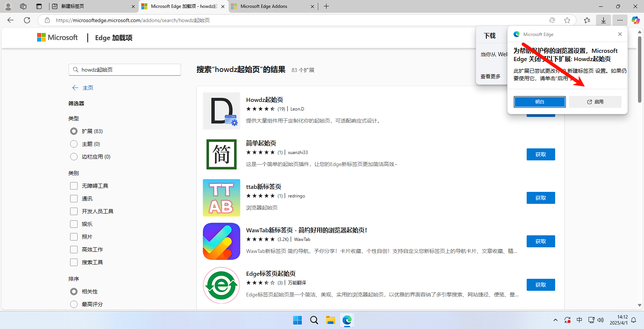The height and width of the screenshot is (329, 644).
Task: Switch to the Microsoft Edge Addons tab
Action: [273, 6]
